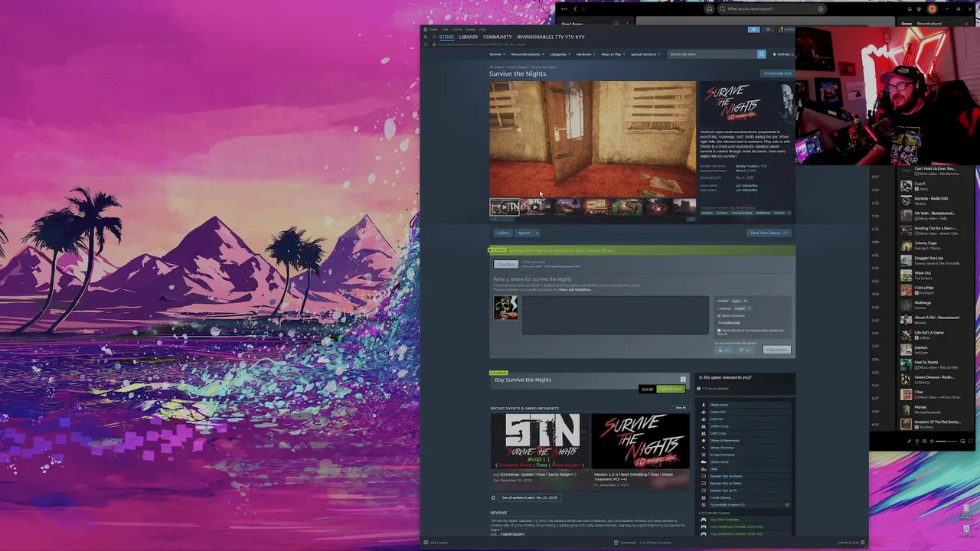This screenshot has width=980, height=551.
Task: Click the Community Hub button
Action: [x=777, y=73]
